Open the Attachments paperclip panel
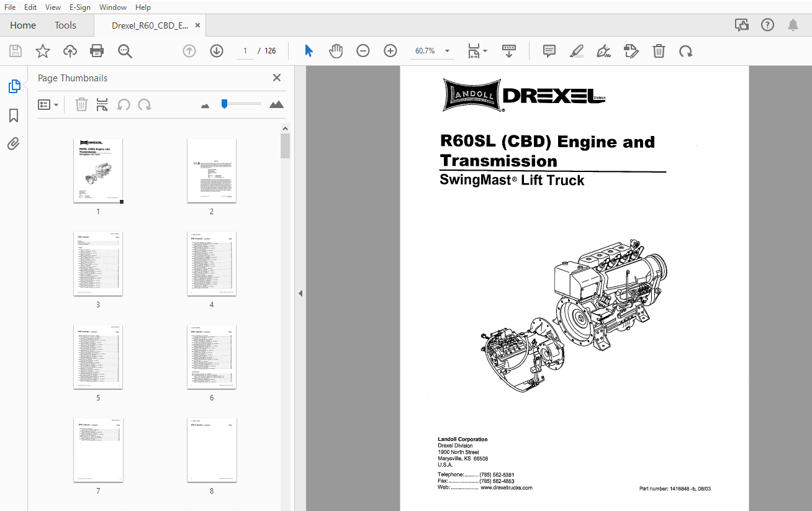This screenshot has width=812, height=511. pyautogui.click(x=14, y=144)
